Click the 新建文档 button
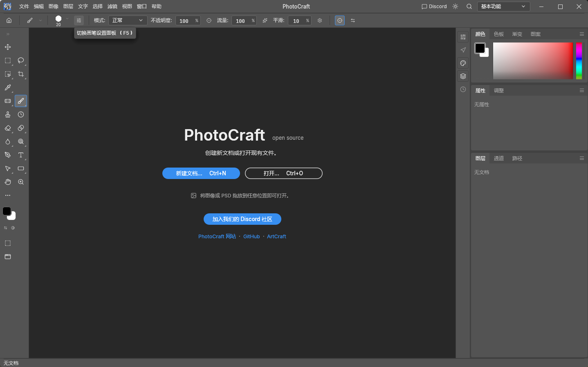This screenshot has height=367, width=588. [201, 173]
